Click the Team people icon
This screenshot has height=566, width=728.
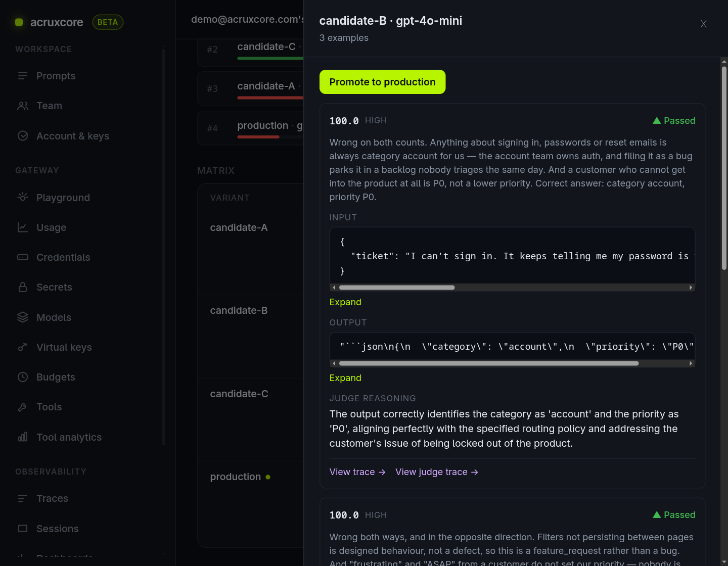[23, 106]
